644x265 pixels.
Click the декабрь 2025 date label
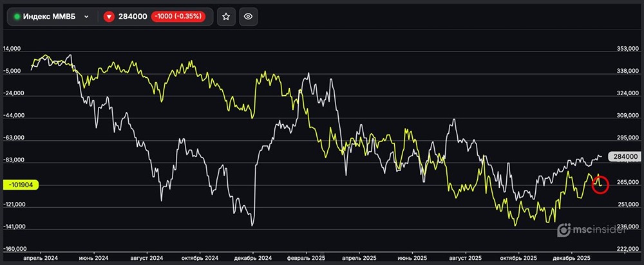tap(571, 258)
